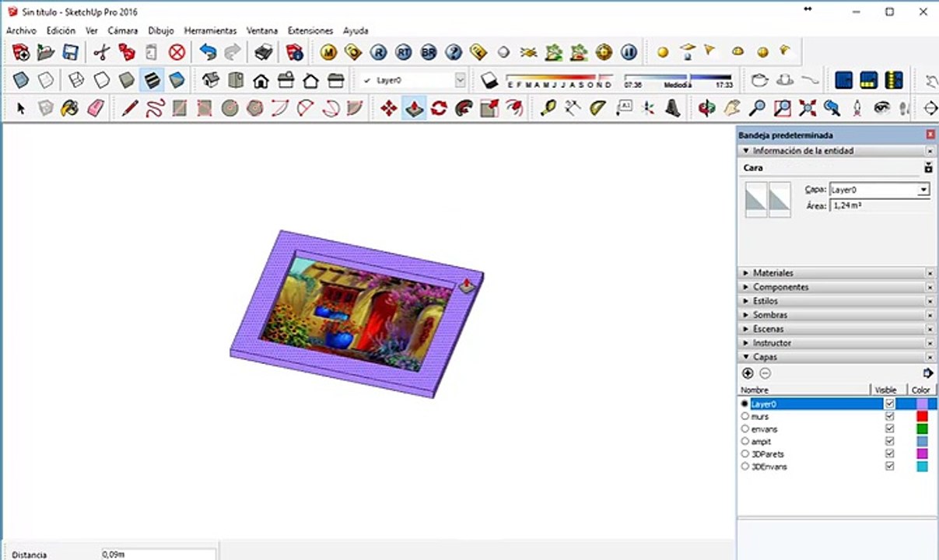939x560 pixels.
Task: Toggle shadows display icon
Action: pos(489,80)
